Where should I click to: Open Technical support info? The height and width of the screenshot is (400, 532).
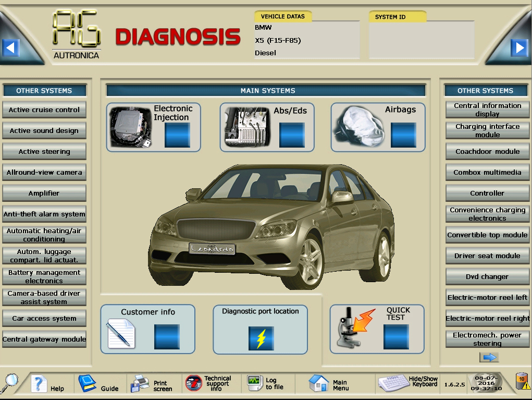(x=194, y=383)
